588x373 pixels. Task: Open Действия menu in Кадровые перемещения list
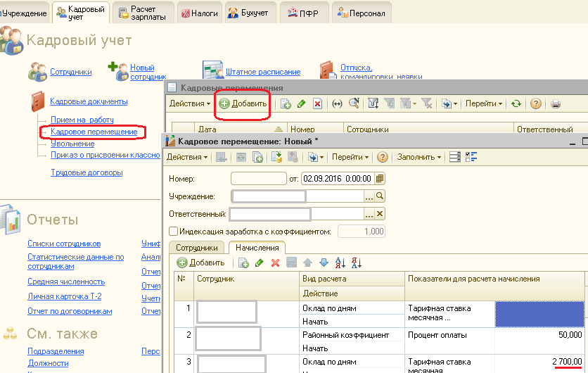(x=189, y=103)
